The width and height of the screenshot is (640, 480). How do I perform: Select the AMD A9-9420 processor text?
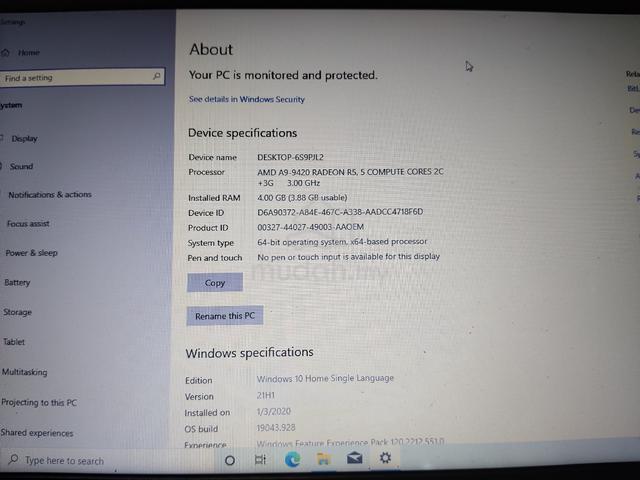(350, 178)
